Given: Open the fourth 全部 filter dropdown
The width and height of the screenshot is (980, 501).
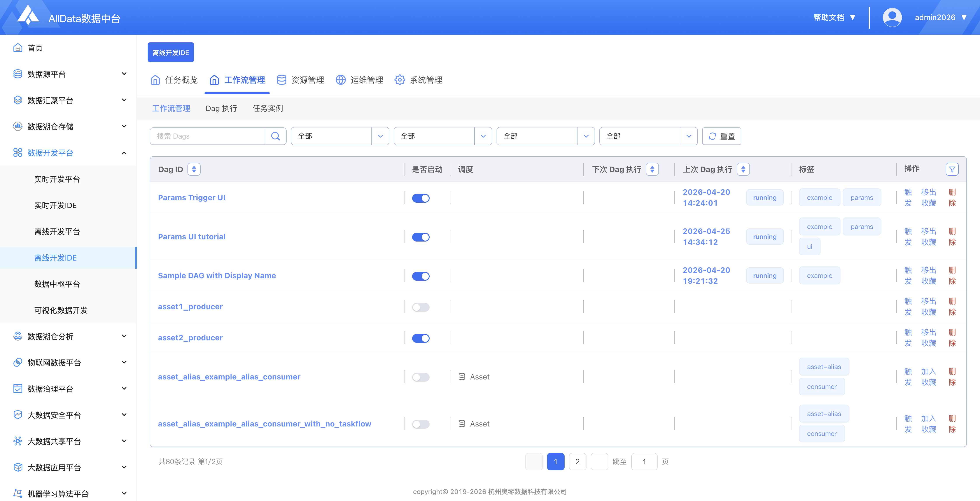Looking at the screenshot, I should (648, 136).
